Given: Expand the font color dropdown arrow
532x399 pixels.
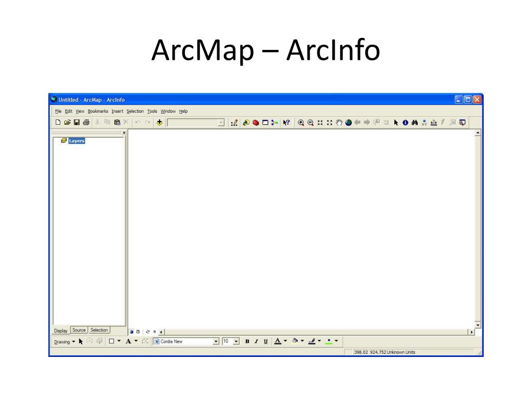Looking at the screenshot, I should (285, 341).
